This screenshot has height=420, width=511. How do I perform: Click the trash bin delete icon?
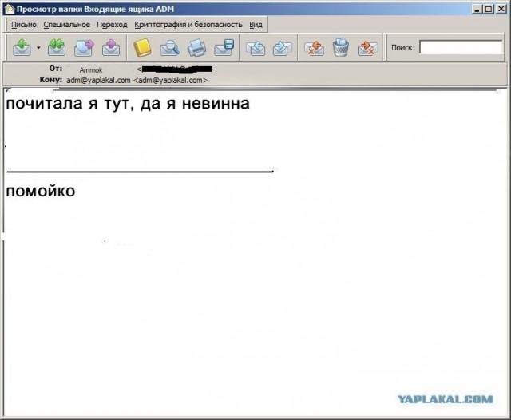pos(341,48)
